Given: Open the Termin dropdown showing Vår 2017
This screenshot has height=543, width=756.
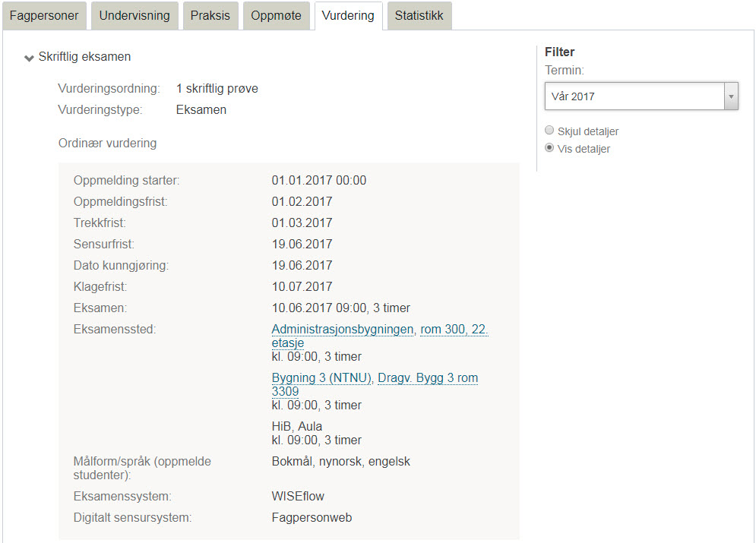Looking at the screenshot, I should click(x=641, y=96).
